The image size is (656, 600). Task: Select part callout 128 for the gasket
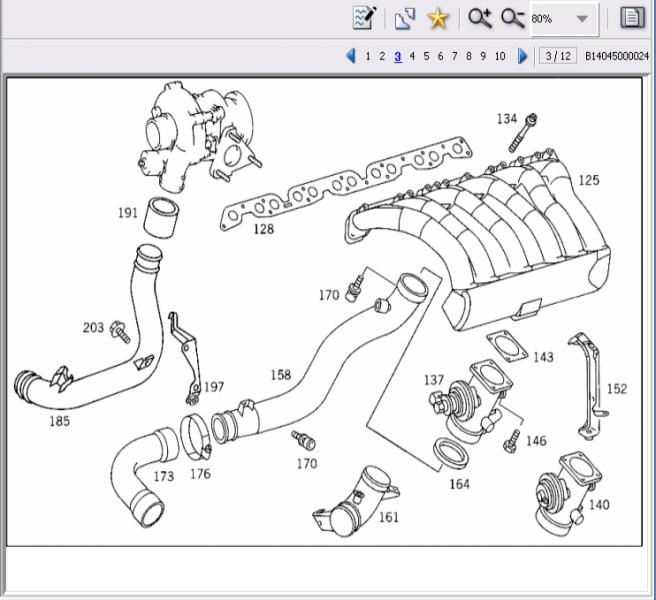pos(262,230)
